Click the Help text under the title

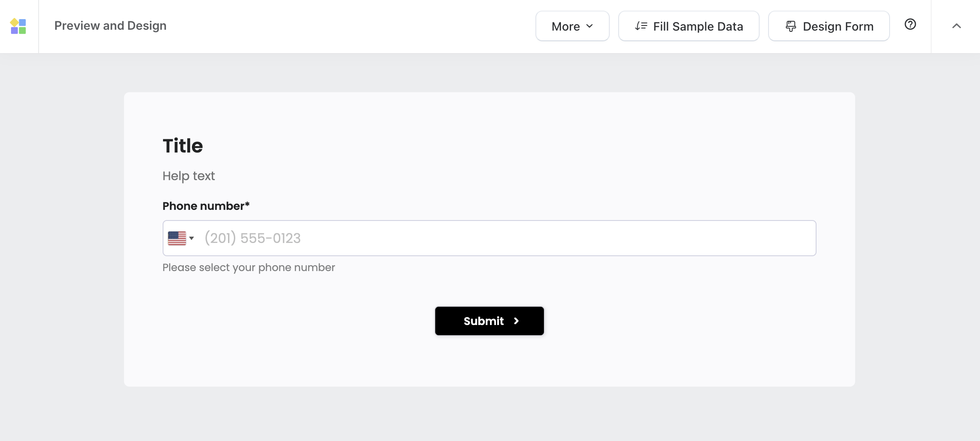189,176
